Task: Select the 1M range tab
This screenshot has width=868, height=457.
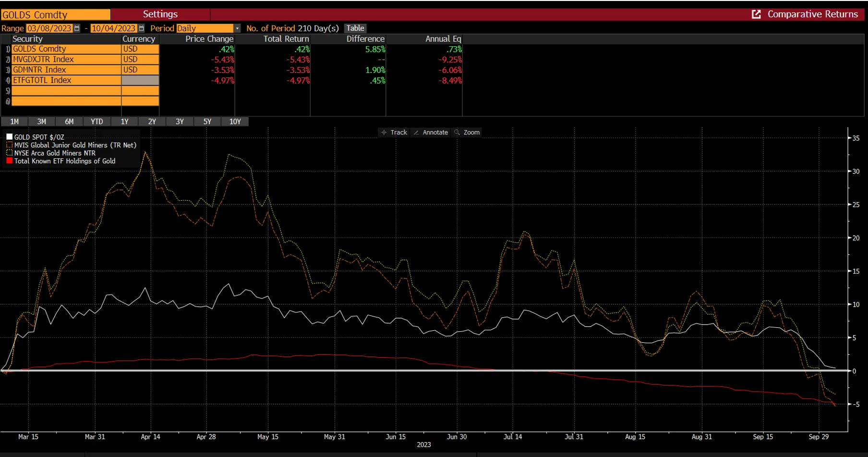Action: click(14, 121)
